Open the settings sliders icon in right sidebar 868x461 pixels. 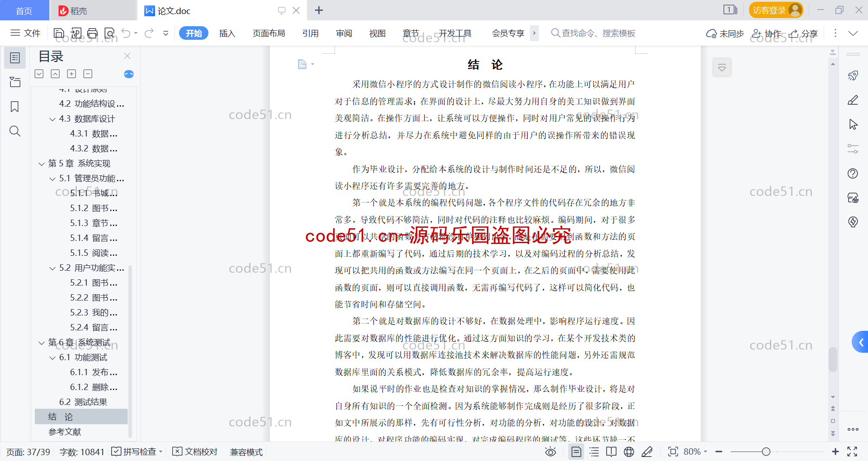pos(853,149)
